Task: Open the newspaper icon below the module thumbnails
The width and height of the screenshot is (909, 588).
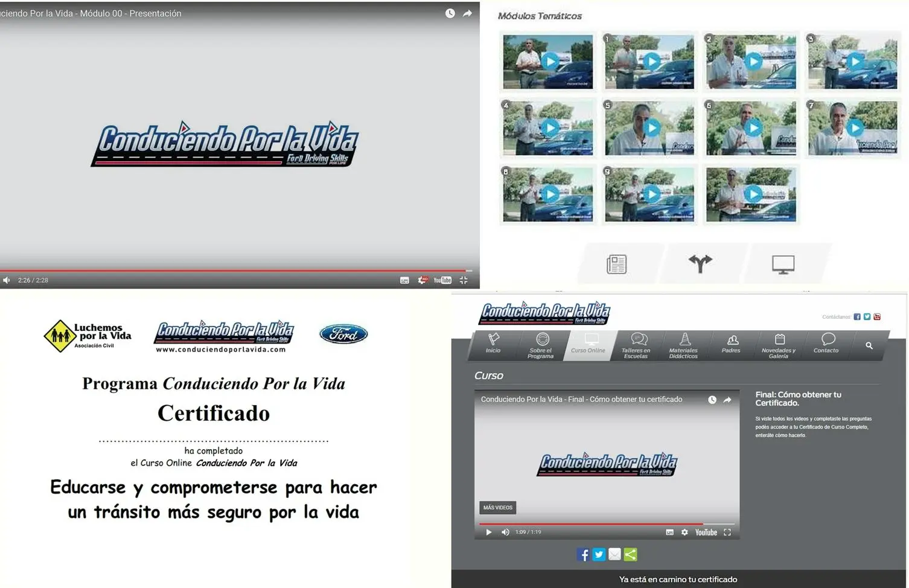Action: [616, 264]
